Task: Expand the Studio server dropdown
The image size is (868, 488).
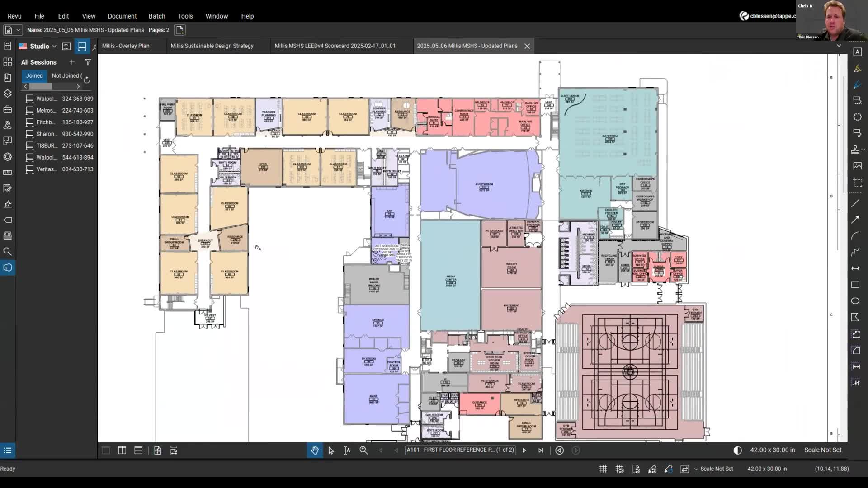Action: 54,46
